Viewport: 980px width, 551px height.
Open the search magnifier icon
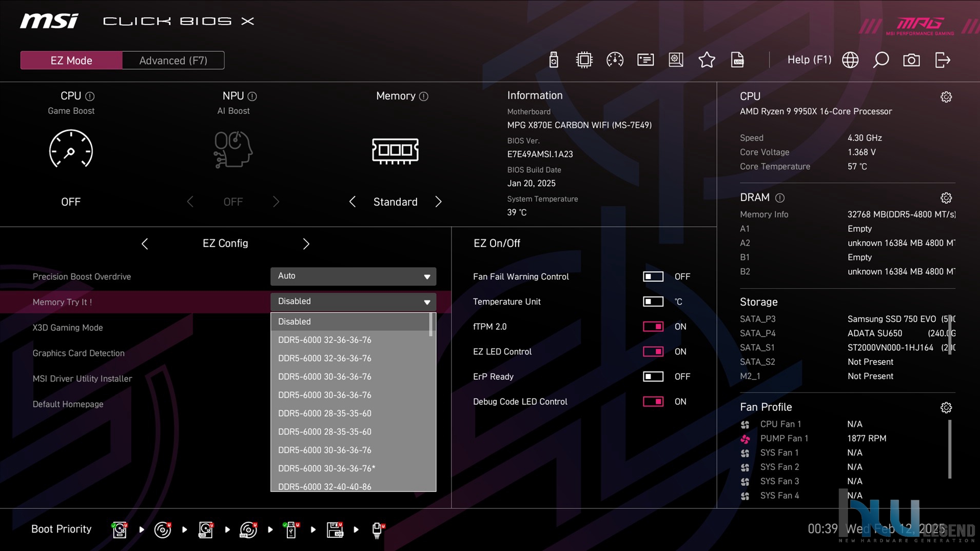coord(881,60)
